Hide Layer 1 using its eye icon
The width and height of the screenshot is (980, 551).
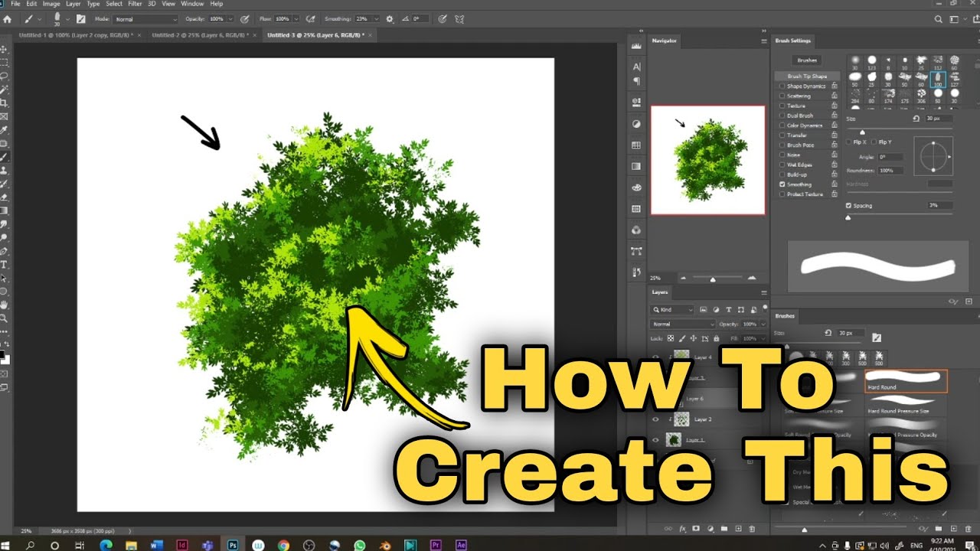655,440
